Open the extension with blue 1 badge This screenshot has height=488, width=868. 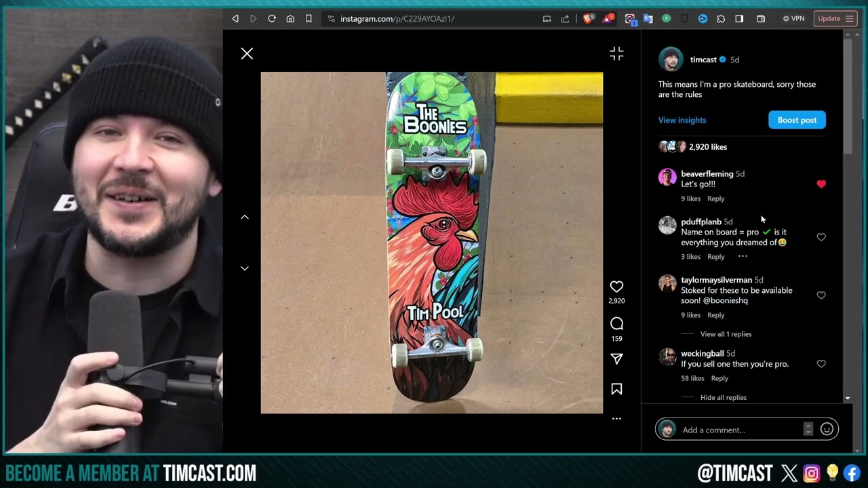pyautogui.click(x=630, y=20)
